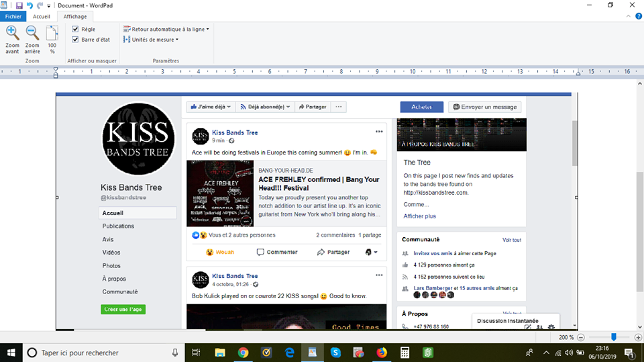Click the Zoom avant magnifier icon
The height and width of the screenshot is (362, 644).
click(x=12, y=32)
